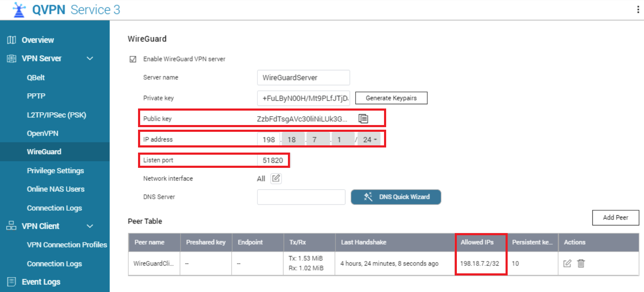Edit the Network interface setting

pyautogui.click(x=276, y=178)
